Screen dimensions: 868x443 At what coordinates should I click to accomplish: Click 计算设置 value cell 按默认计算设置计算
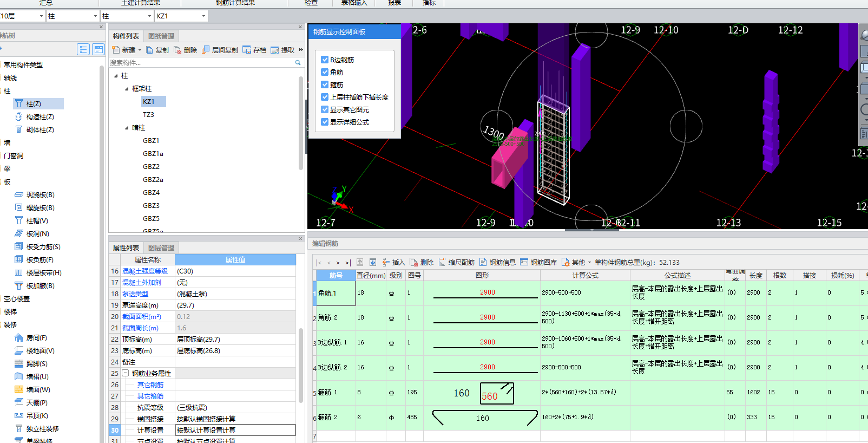235,431
